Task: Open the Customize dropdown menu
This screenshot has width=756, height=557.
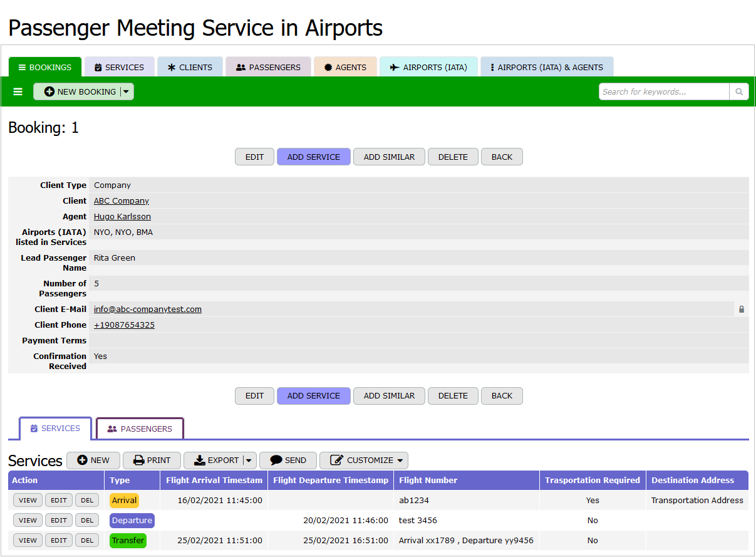Action: coord(363,461)
